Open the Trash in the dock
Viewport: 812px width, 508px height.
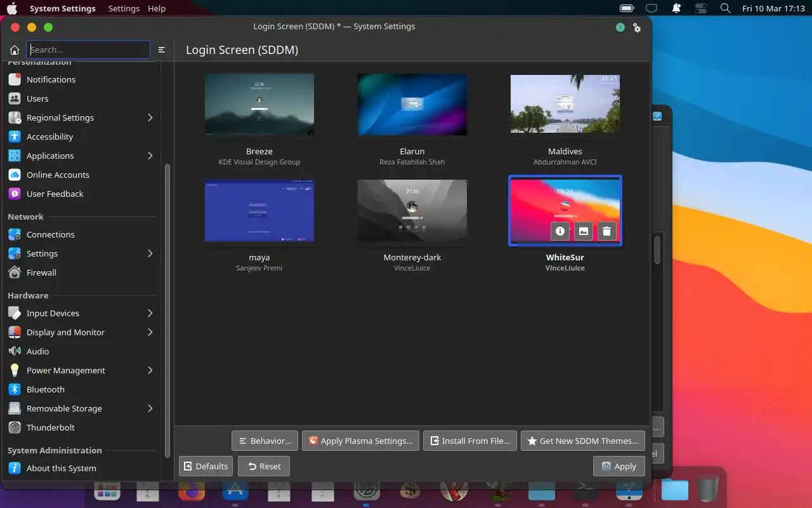pos(707,490)
